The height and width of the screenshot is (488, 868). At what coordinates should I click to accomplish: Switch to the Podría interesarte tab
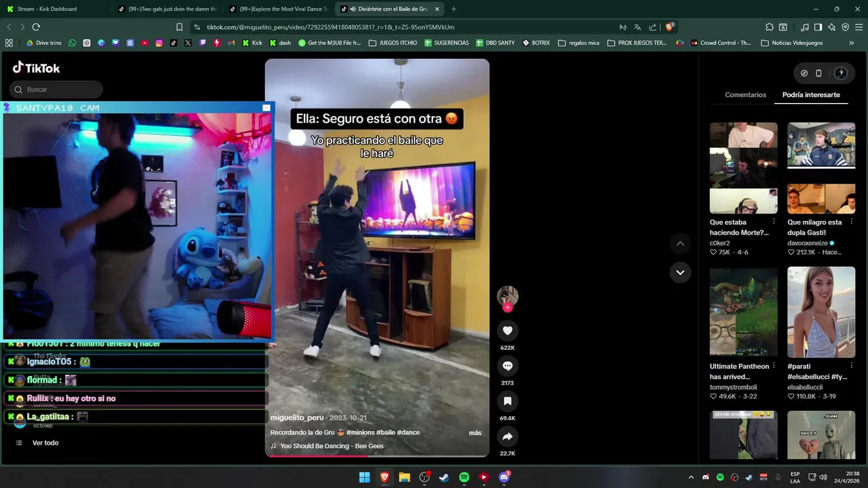(811, 95)
